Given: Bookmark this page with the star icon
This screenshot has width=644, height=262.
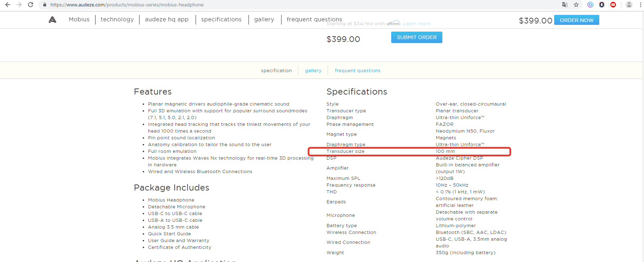Looking at the screenshot, I should pyautogui.click(x=576, y=5).
